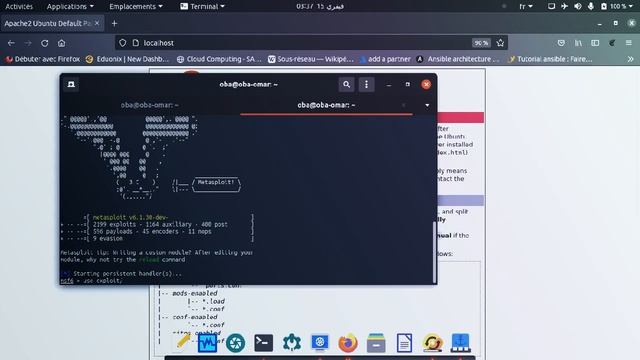This screenshot has width=640, height=360.
Task: Go back in Firefox
Action: [x=11, y=43]
